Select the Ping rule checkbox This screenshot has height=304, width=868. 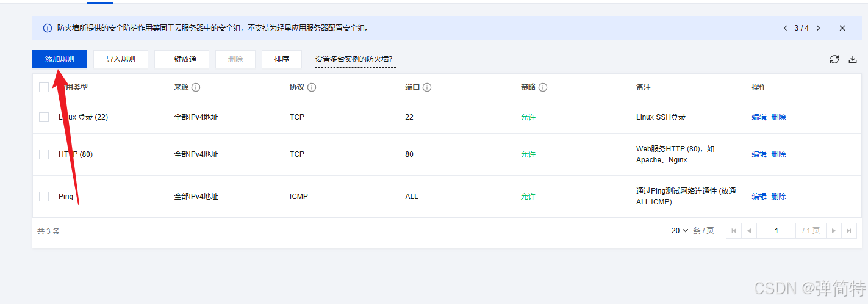pyautogui.click(x=44, y=197)
